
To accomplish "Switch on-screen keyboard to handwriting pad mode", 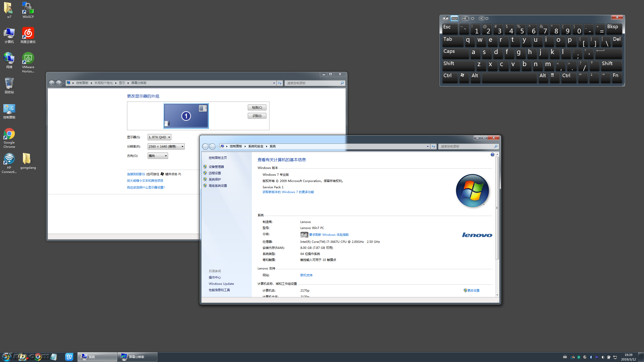I will pos(446,18).
